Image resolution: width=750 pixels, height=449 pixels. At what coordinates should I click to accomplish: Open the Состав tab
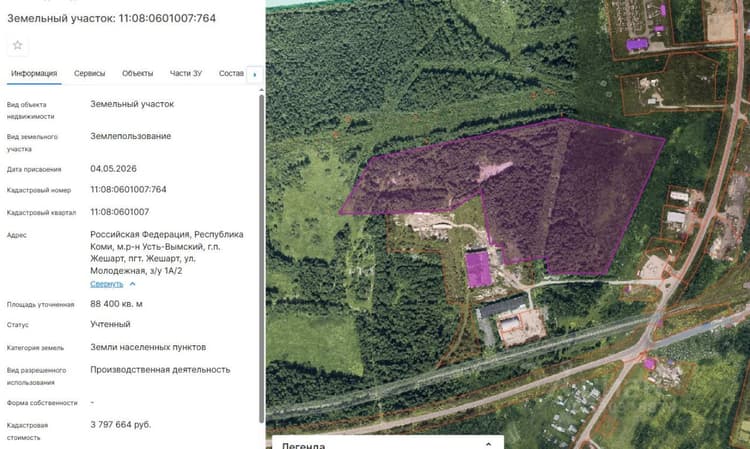(231, 74)
